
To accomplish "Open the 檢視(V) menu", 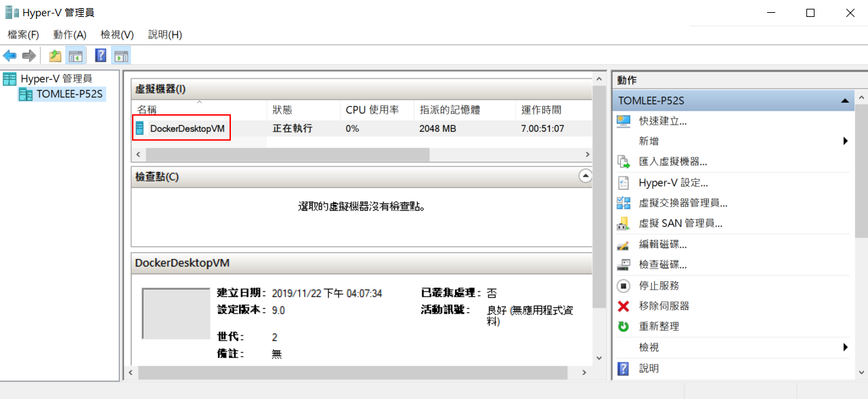I will [x=117, y=34].
